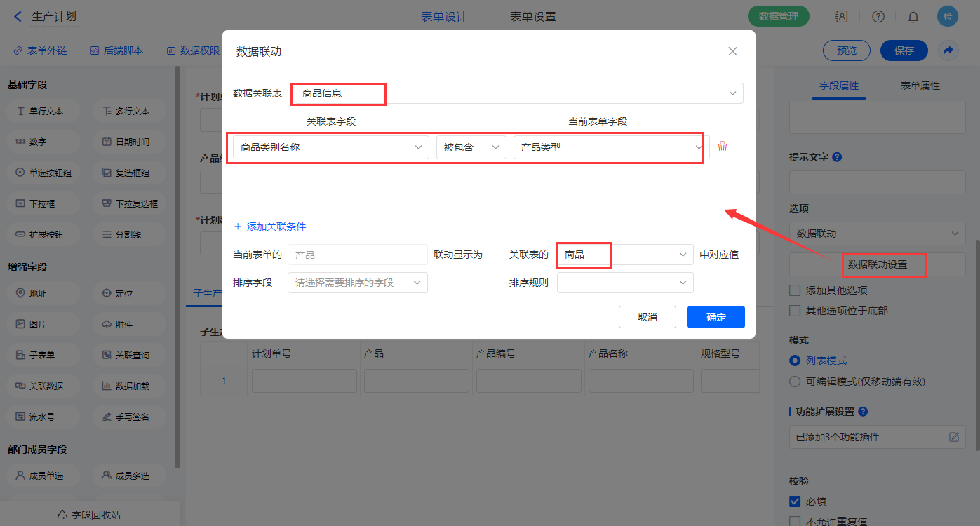Expand the 被包含 operator dropdown
The width and height of the screenshot is (980, 526).
[x=471, y=147]
